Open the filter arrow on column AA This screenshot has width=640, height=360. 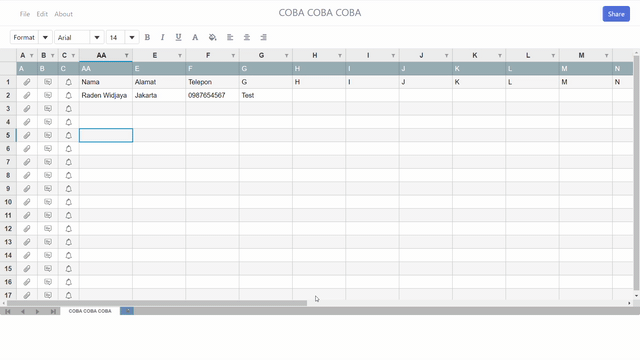(127, 56)
